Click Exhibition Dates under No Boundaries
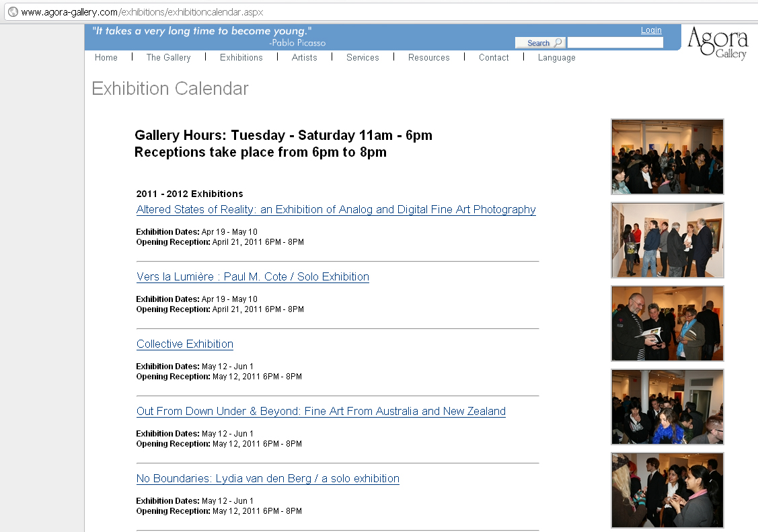 click(195, 501)
